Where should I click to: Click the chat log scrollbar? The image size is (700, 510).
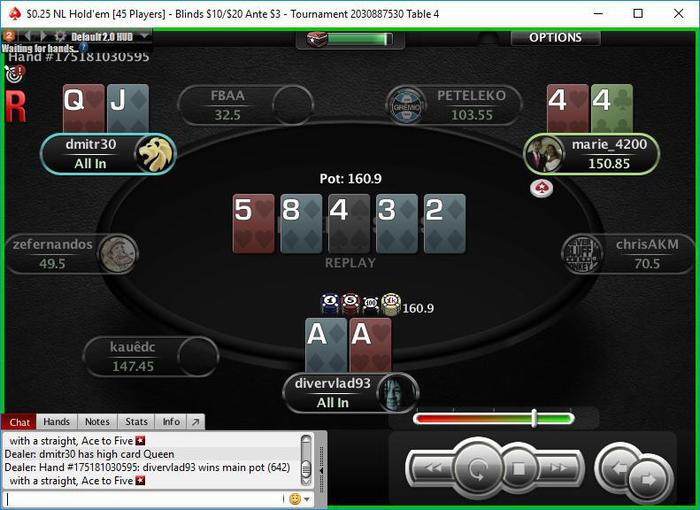[x=306, y=460]
